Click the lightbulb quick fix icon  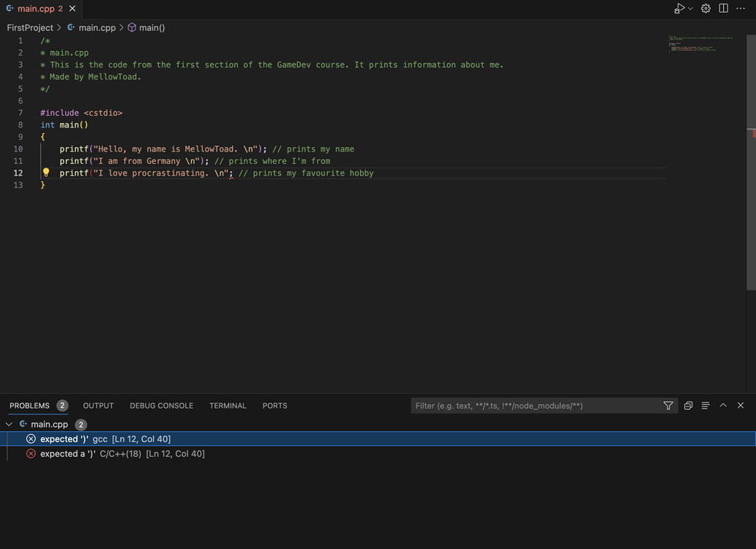[46, 172]
